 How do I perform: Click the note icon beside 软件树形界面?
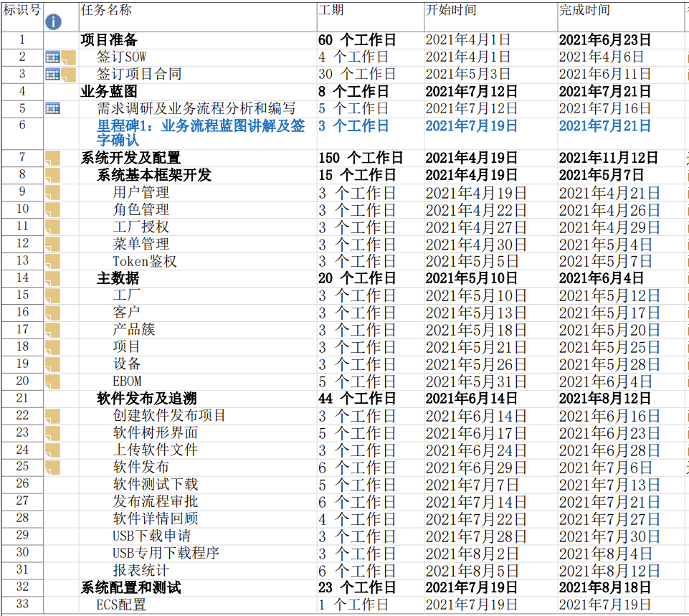coord(53,433)
